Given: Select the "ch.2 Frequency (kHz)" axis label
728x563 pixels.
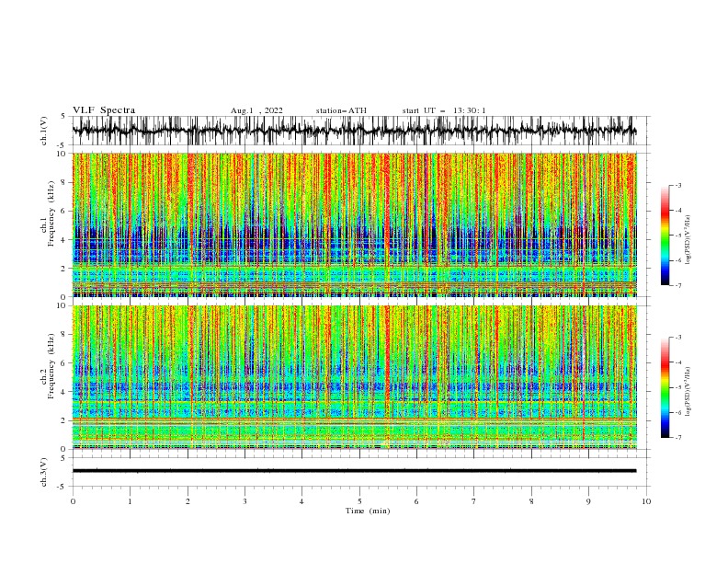Looking at the screenshot, I should point(48,365).
